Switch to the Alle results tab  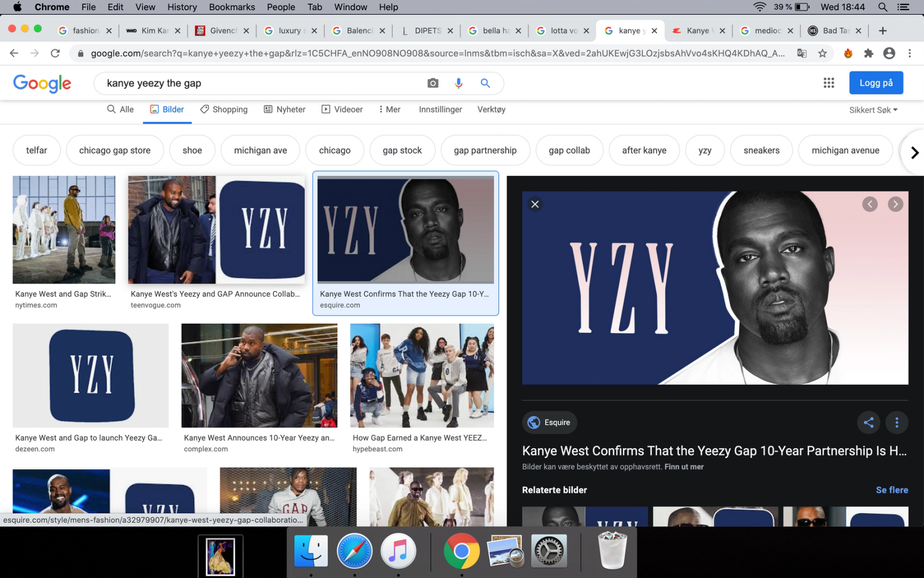tap(120, 109)
